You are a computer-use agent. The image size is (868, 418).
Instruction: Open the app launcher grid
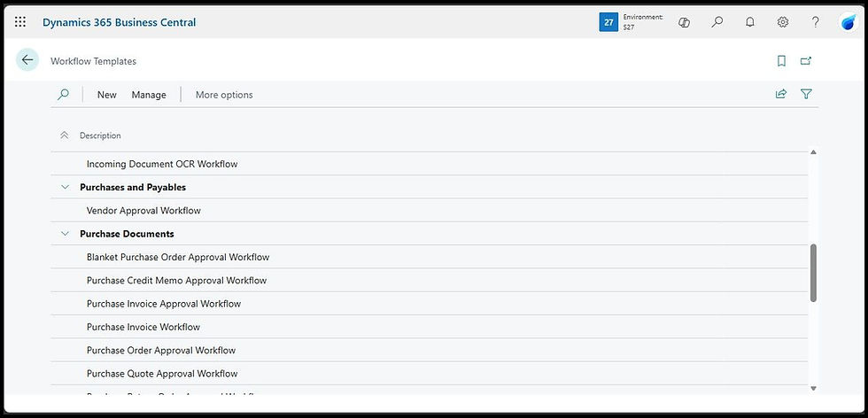(20, 22)
